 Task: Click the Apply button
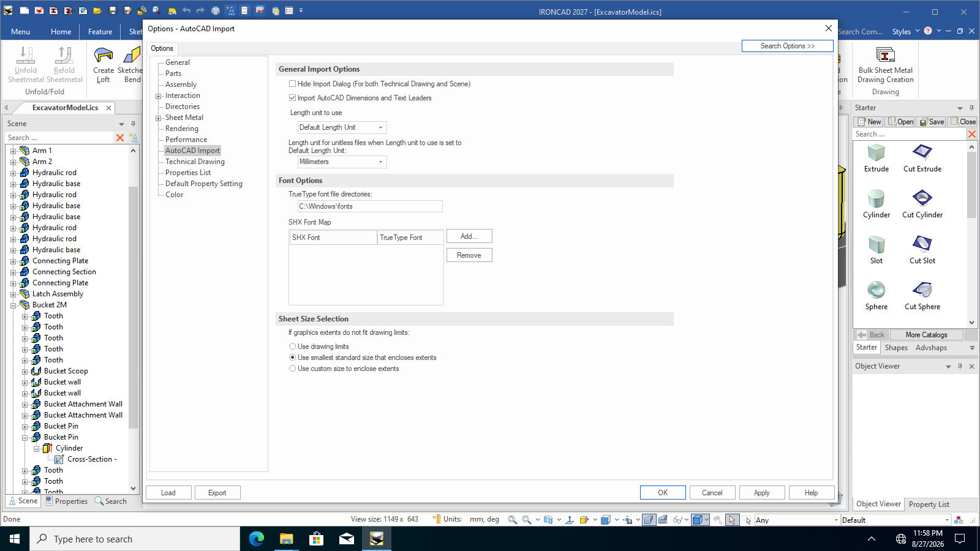(x=762, y=493)
